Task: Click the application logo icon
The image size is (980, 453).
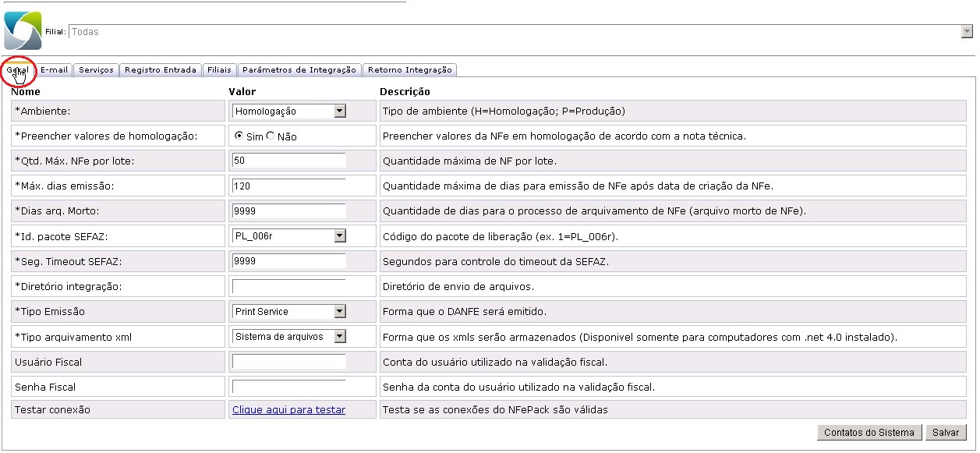Action: 23,31
